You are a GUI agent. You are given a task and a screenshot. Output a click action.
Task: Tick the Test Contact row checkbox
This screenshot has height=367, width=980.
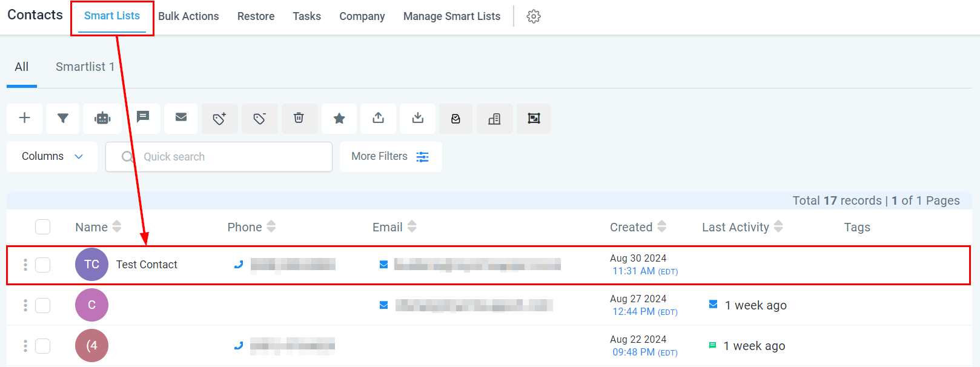tap(43, 265)
